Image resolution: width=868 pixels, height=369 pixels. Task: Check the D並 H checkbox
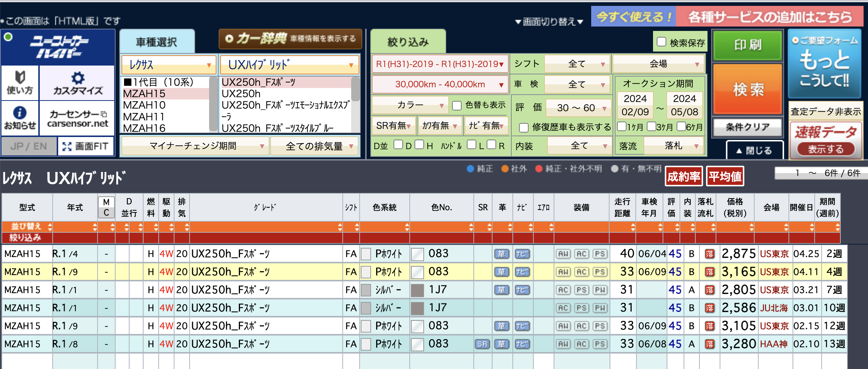419,144
